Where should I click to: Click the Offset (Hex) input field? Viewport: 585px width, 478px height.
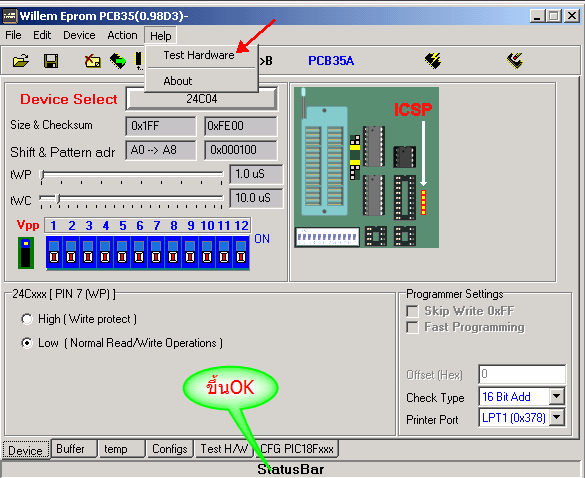(522, 374)
